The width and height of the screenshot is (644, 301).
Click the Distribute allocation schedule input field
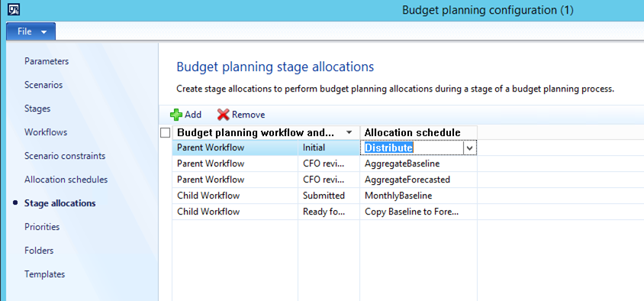[x=413, y=148]
